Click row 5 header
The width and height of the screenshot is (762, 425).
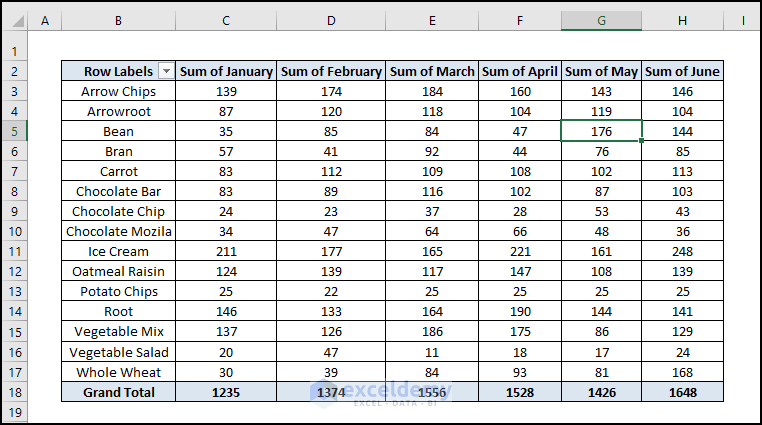coord(14,131)
